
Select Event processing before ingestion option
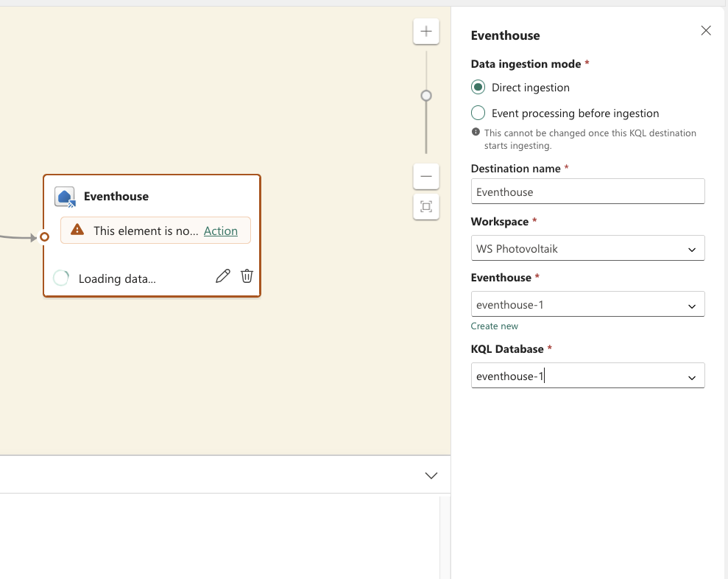(478, 113)
